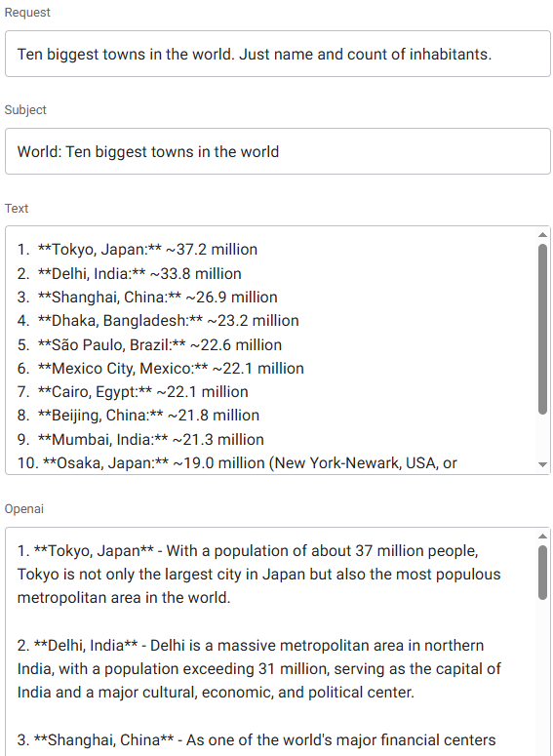Place cursor on the São Paulo, Brazil line

coord(149,344)
